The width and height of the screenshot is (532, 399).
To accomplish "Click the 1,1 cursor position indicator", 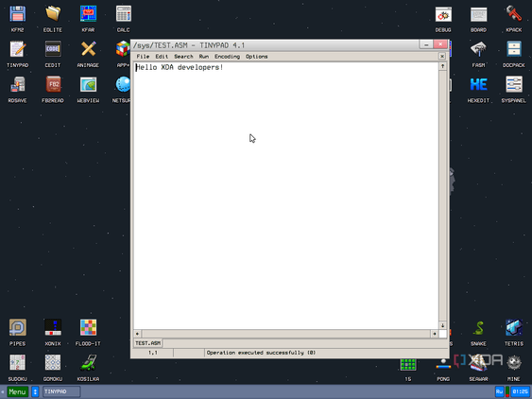I will click(x=153, y=353).
